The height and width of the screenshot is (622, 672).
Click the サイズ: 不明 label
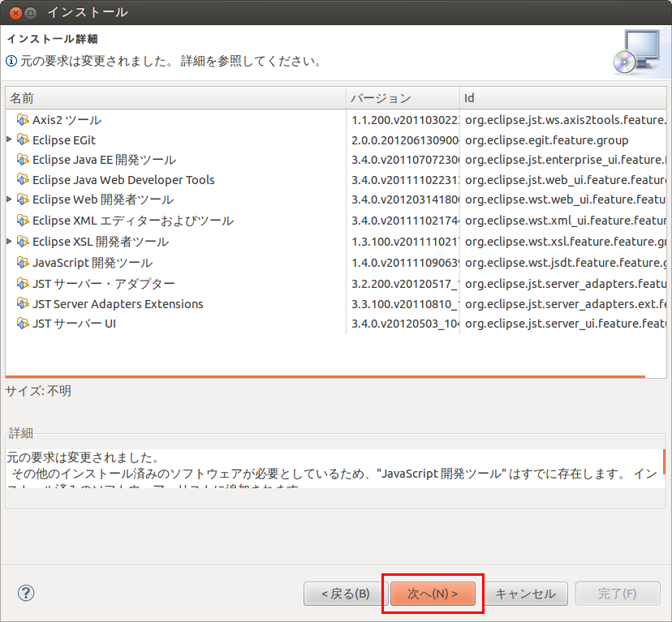pyautogui.click(x=39, y=391)
